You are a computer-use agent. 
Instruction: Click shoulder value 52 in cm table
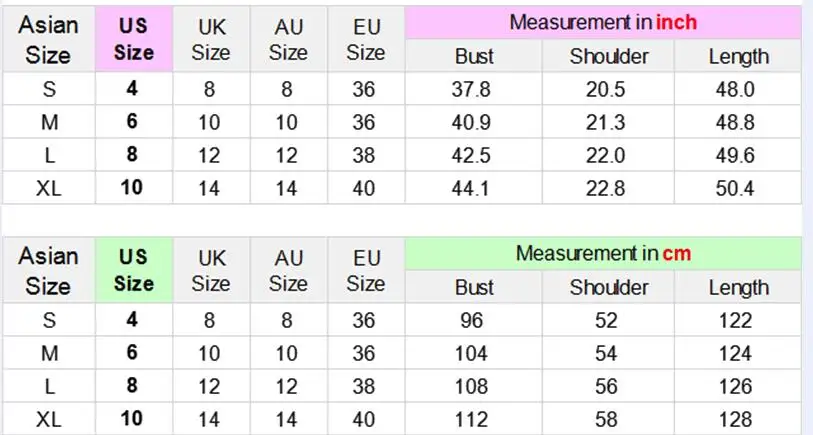pos(606,320)
